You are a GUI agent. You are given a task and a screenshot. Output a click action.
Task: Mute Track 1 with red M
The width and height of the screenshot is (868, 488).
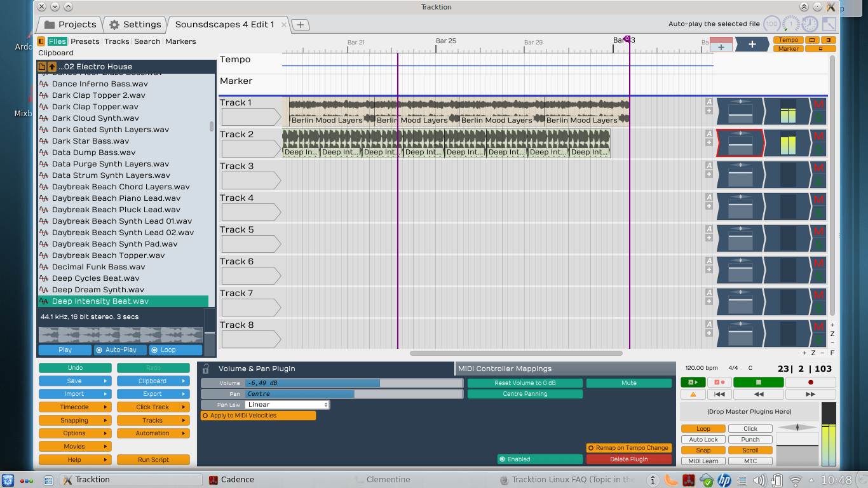click(818, 104)
